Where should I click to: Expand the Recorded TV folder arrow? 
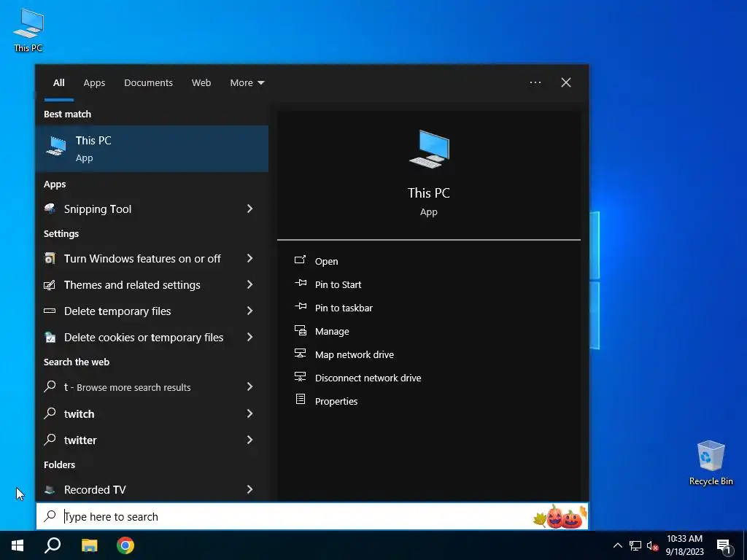249,489
